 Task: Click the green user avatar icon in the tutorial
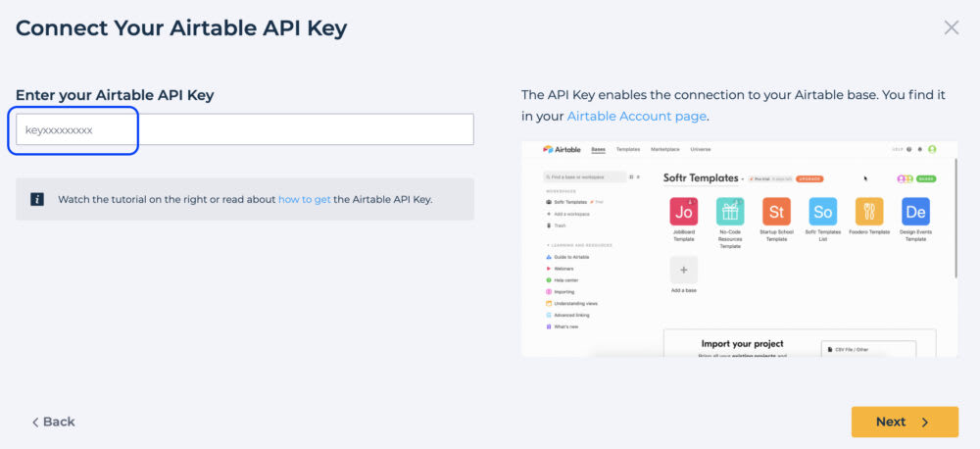[x=932, y=149]
